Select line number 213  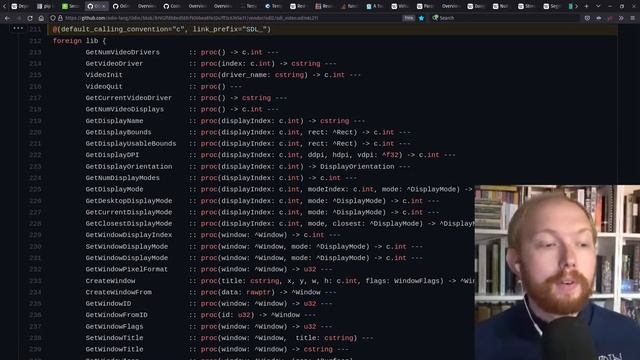point(35,52)
